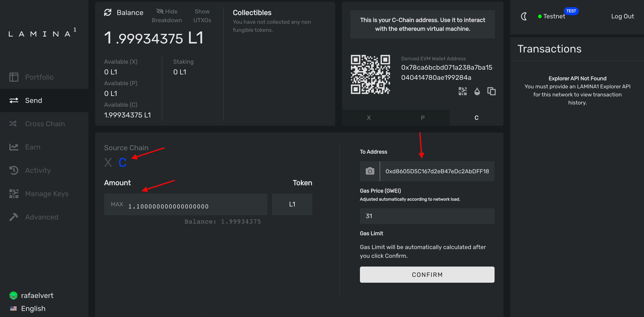Image resolution: width=644 pixels, height=317 pixels.
Task: Click the TEST badge next to Testnet
Action: click(571, 11)
